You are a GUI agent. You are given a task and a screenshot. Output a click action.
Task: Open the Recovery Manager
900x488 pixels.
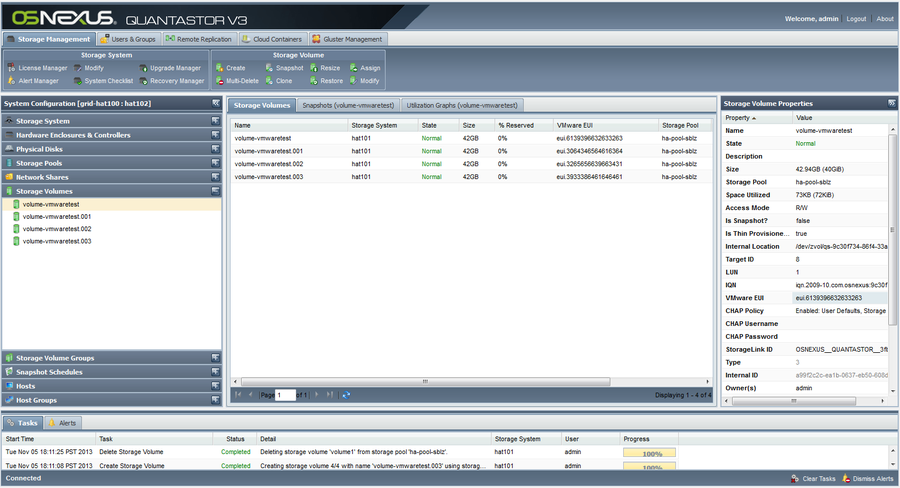coord(172,81)
